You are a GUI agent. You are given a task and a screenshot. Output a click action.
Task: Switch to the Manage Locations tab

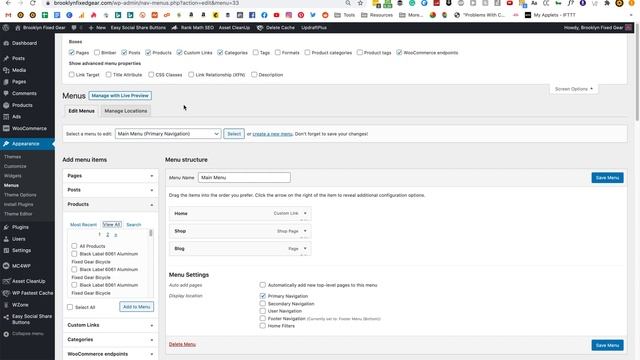[x=126, y=111]
